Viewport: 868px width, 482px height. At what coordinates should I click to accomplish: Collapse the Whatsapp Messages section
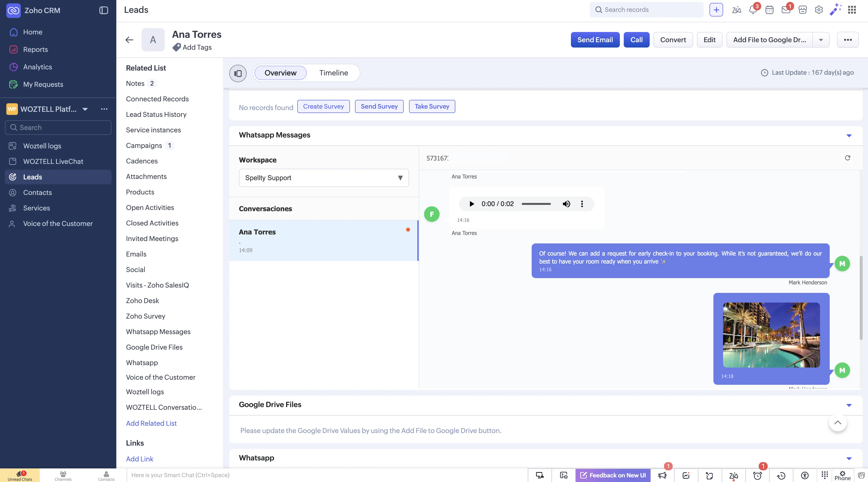849,136
